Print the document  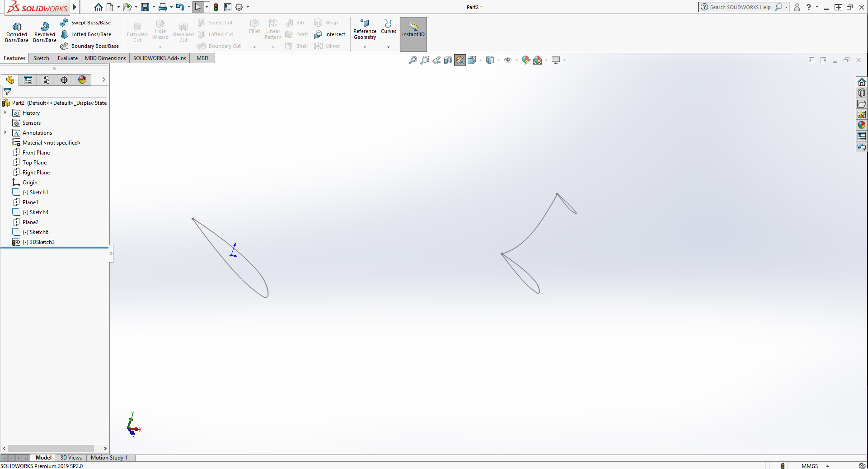coord(163,7)
